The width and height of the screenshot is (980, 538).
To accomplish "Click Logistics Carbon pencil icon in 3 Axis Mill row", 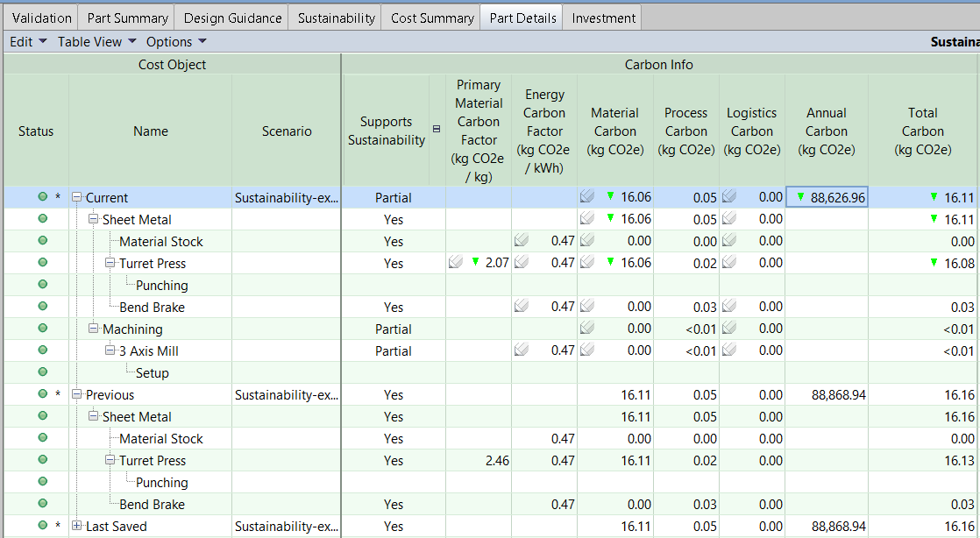I will 728,350.
